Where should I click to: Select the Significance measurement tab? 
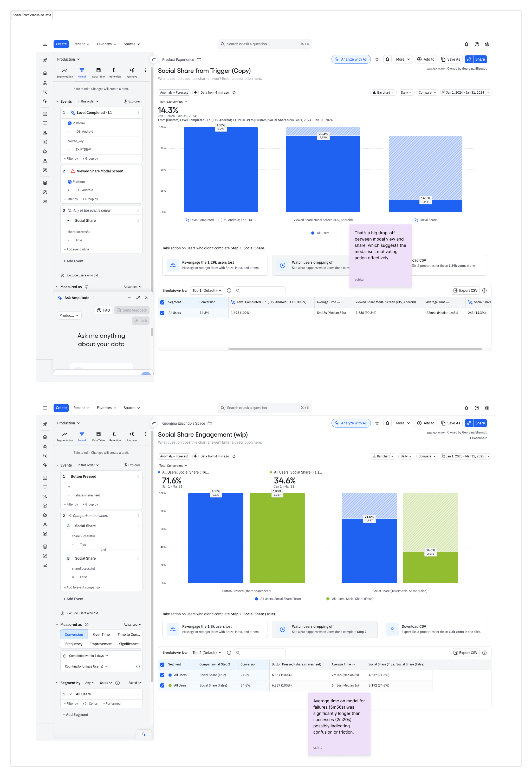tap(129, 644)
